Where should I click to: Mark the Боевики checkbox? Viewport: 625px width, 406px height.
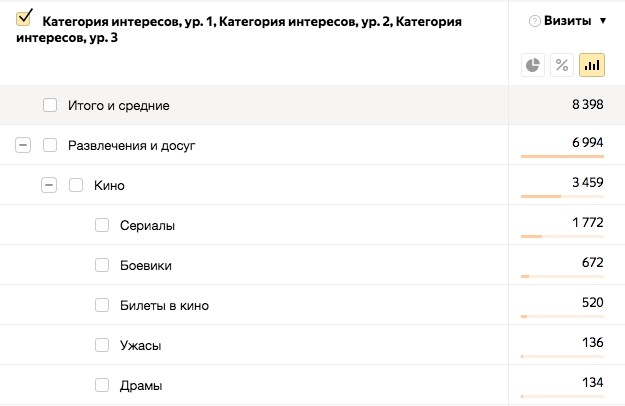coord(102,265)
